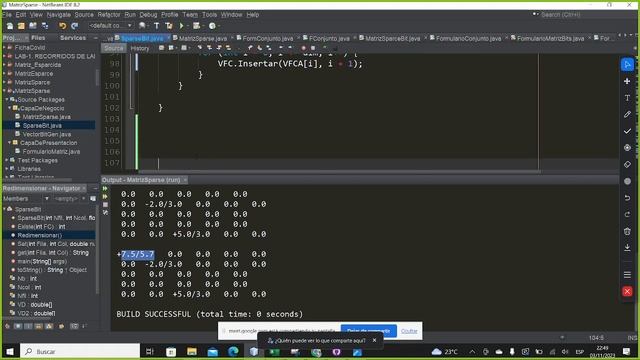Open Microsoft Edge from the taskbar
The height and width of the screenshot is (360, 640).
point(233,351)
